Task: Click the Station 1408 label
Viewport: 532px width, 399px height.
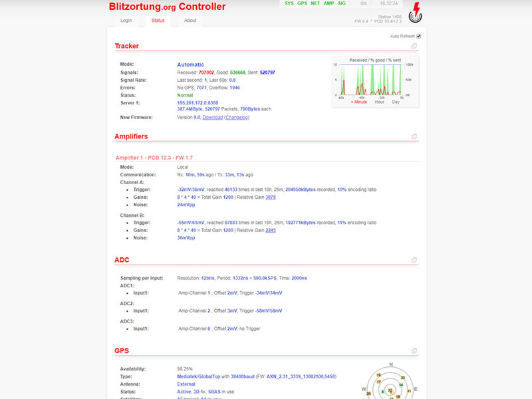Action: pos(390,17)
